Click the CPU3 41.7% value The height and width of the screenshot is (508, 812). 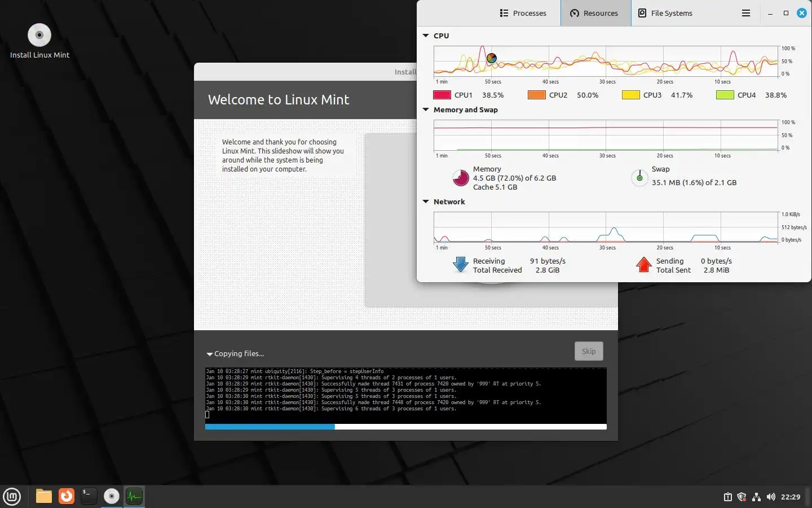tap(682, 95)
